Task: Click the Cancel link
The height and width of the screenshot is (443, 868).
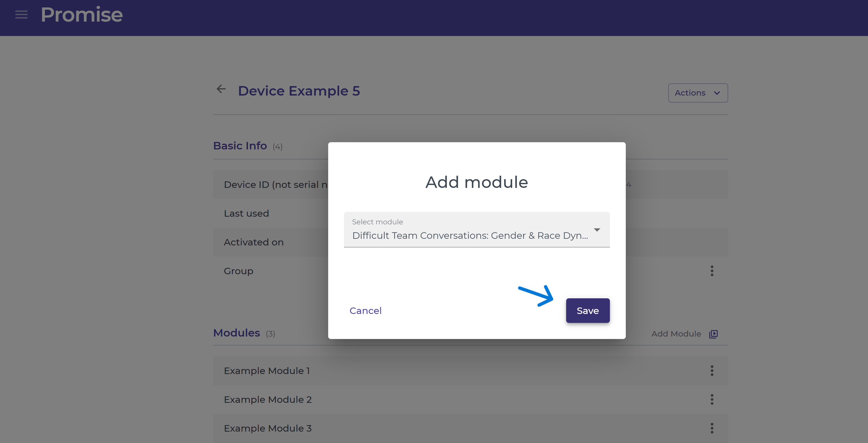Action: click(365, 310)
